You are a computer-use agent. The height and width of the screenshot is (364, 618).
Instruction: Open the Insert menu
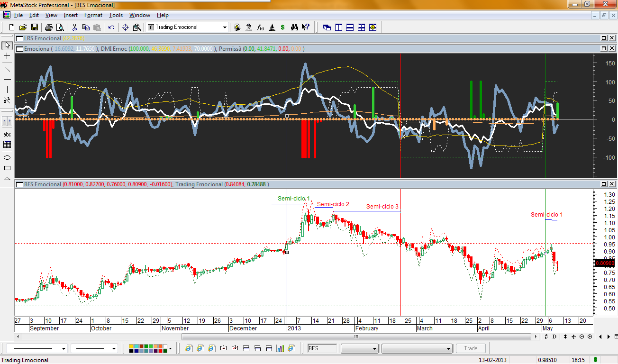[71, 15]
